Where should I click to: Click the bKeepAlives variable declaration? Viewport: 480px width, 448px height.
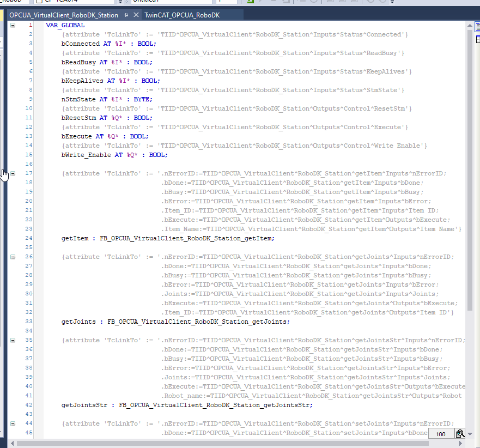coord(111,81)
